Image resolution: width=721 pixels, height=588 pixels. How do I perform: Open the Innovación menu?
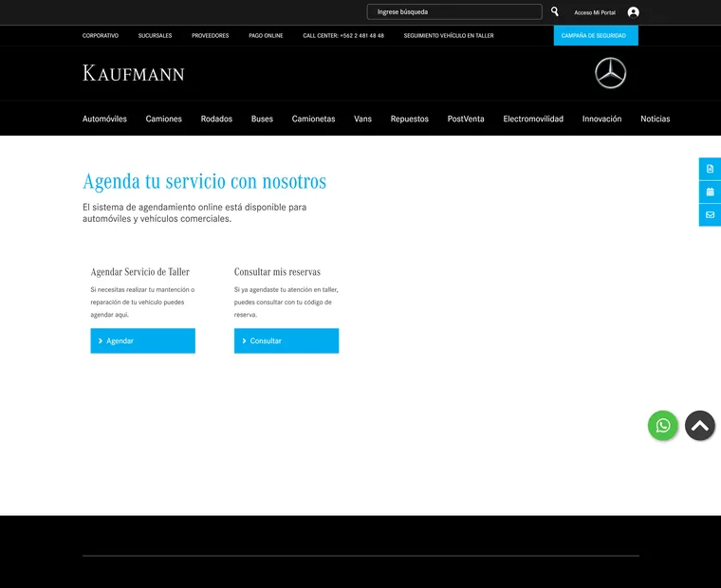(x=601, y=119)
